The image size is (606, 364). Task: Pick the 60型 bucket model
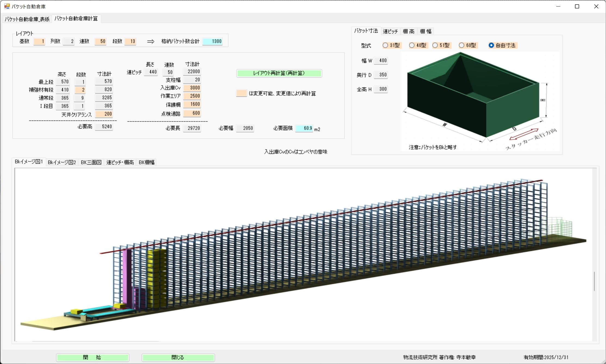point(462,45)
